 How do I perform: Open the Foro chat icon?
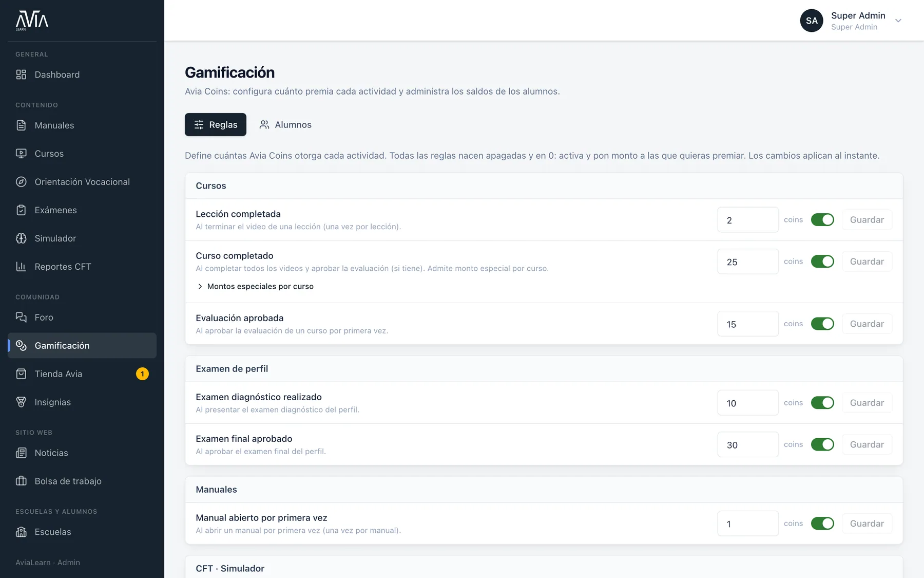click(21, 318)
